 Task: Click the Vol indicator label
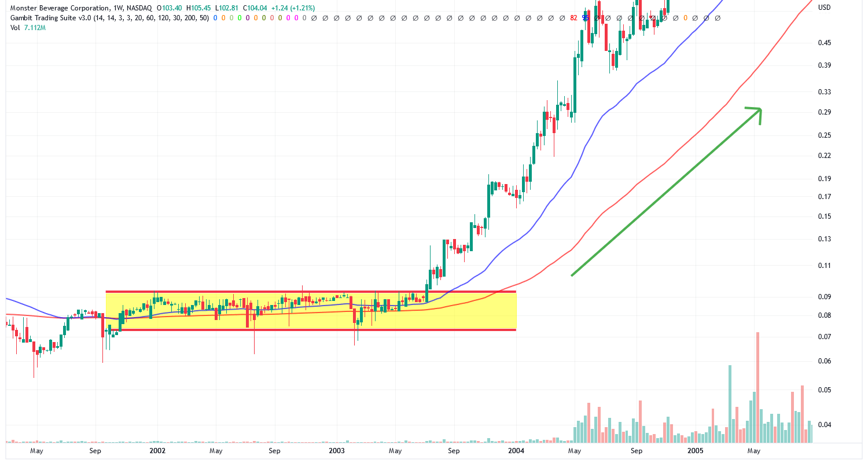15,28
